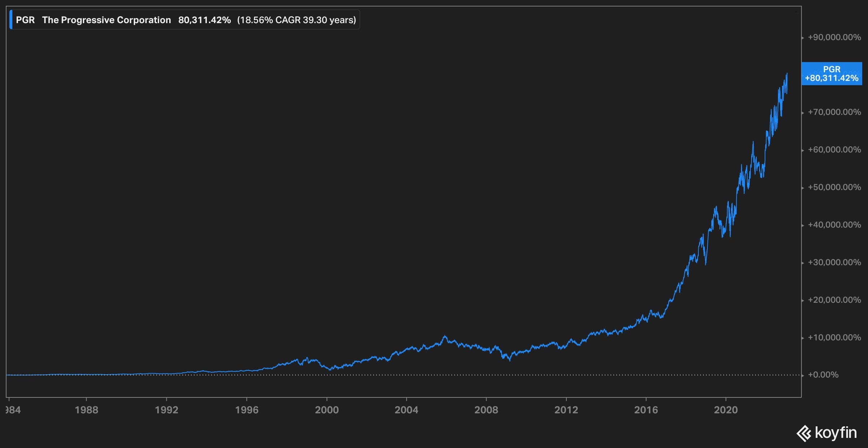Click the 1996 year label on time axis
Viewport: 868px width, 448px height.
point(247,410)
